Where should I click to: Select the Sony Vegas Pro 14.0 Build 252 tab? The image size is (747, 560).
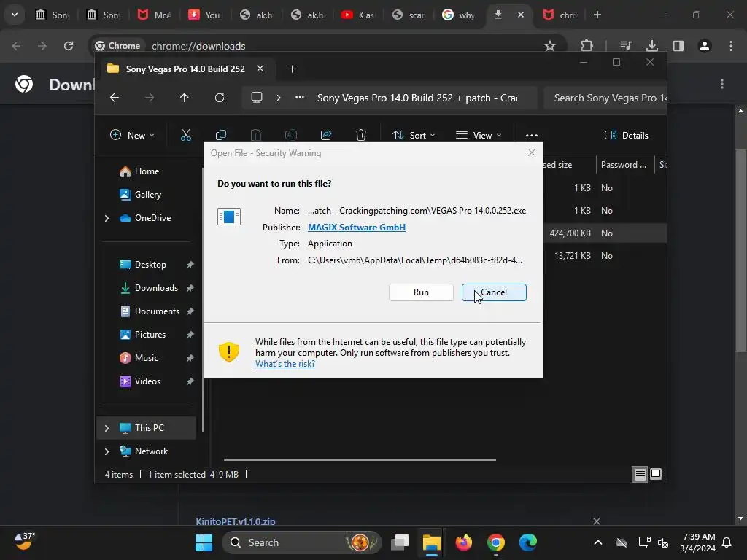[185, 69]
